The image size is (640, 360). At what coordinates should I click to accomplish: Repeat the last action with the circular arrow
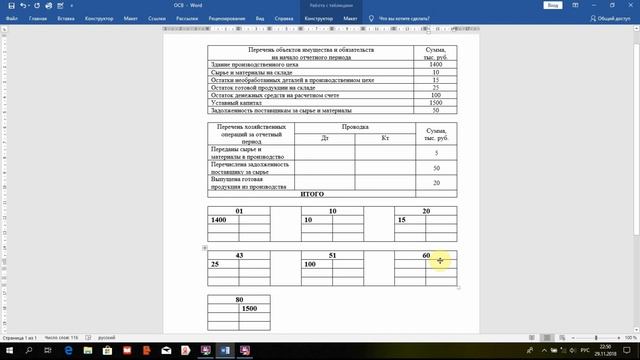point(37,6)
